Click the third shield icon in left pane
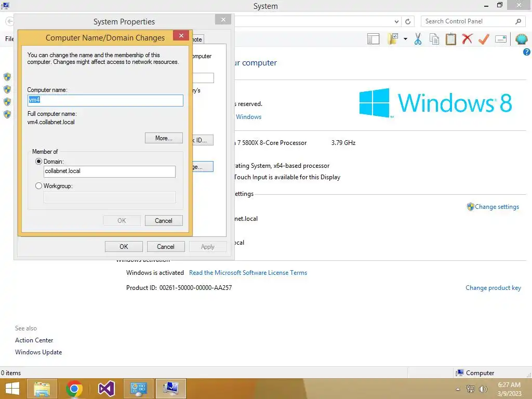The width and height of the screenshot is (532, 399). [7, 102]
